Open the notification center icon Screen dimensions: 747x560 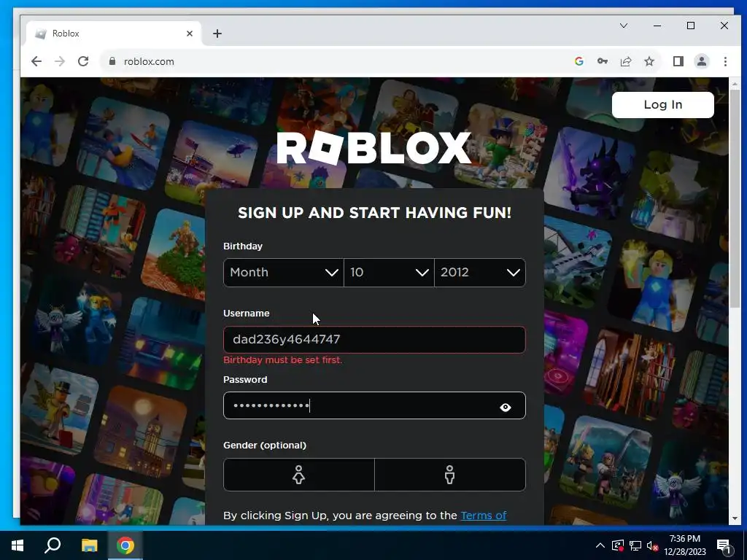(x=724, y=547)
